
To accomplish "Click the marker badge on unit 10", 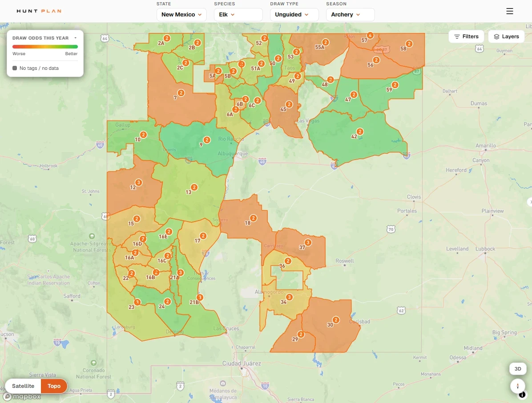I will coord(144,135).
